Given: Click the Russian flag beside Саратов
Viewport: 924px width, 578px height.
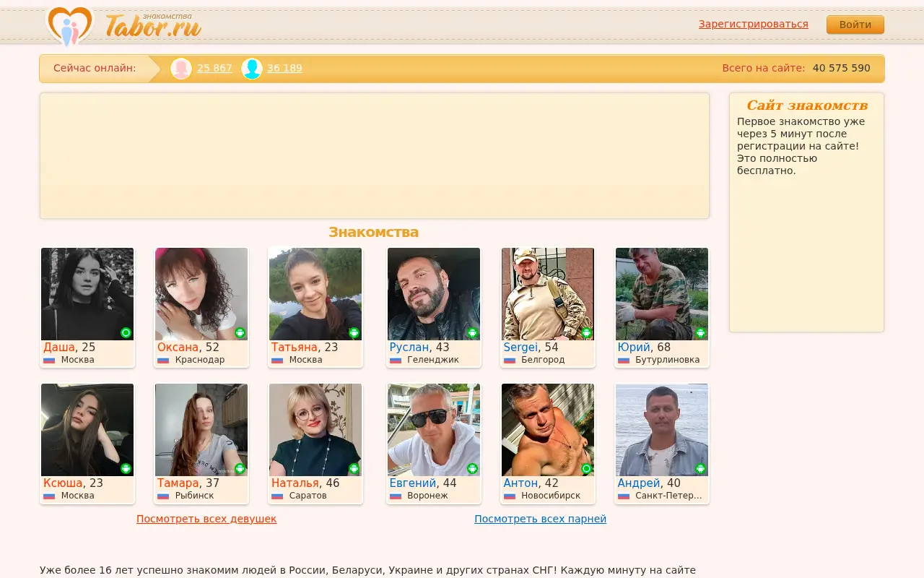Looking at the screenshot, I should tap(277, 496).
